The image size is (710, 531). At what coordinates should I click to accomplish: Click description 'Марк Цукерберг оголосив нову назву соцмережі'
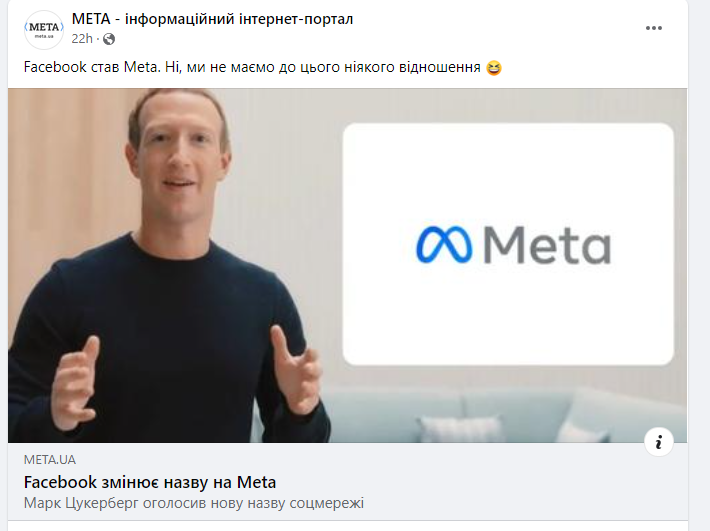tap(194, 503)
